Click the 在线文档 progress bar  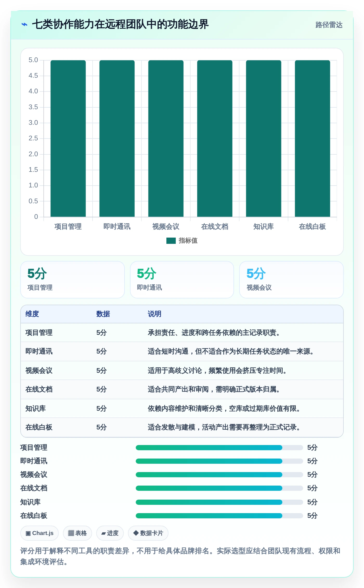pyautogui.click(x=219, y=488)
